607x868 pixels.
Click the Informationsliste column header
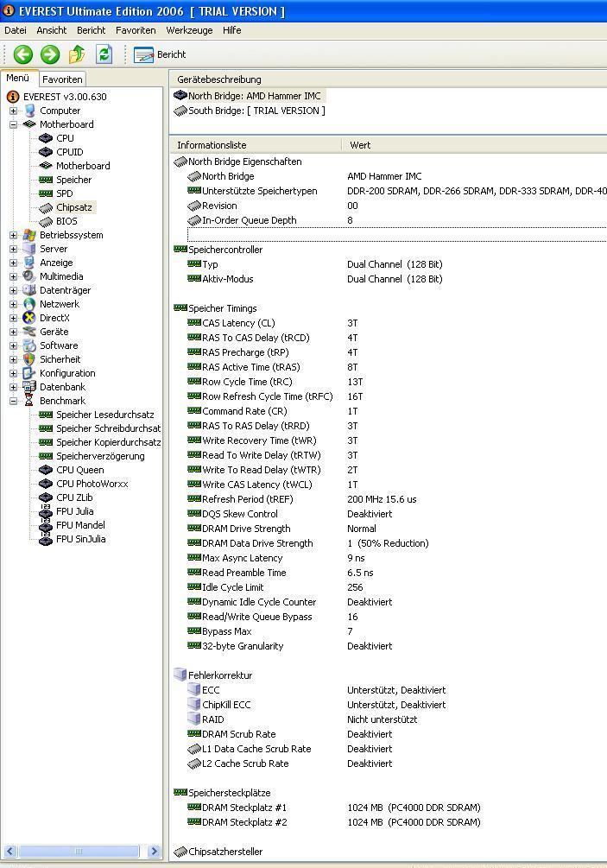256,145
